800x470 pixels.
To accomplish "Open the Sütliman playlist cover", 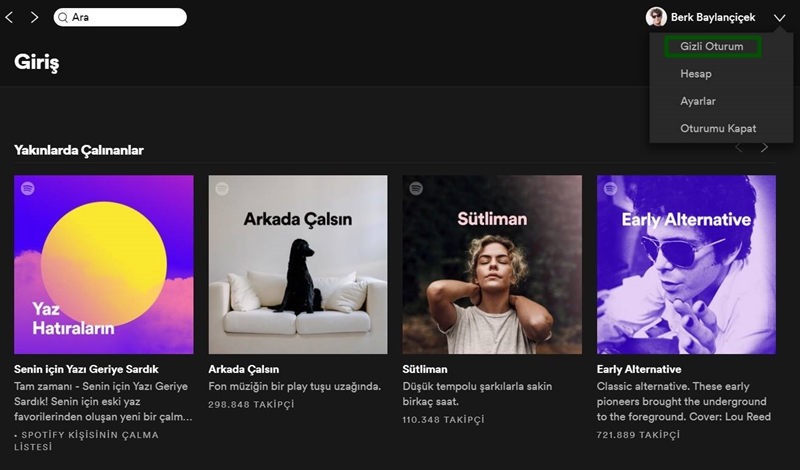I will (492, 264).
